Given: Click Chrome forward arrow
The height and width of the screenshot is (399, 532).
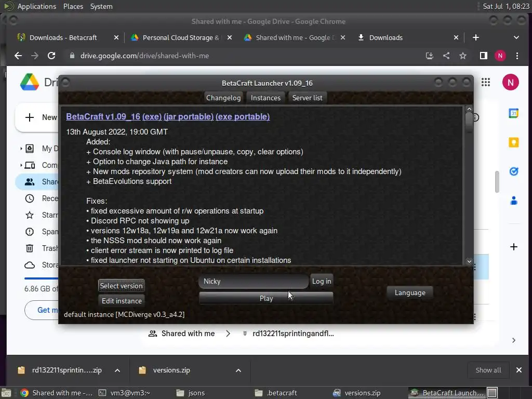Looking at the screenshot, I should [x=35, y=56].
